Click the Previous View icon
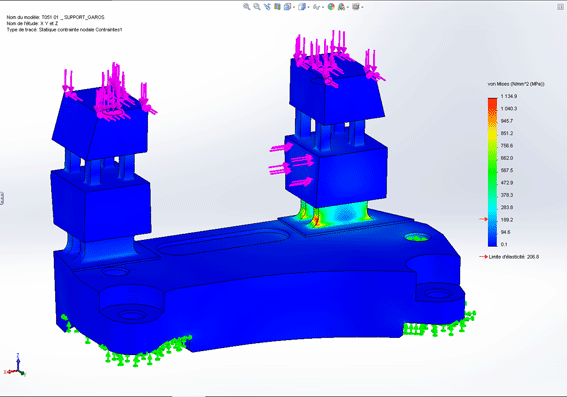This screenshot has width=567, height=397. 267,7
